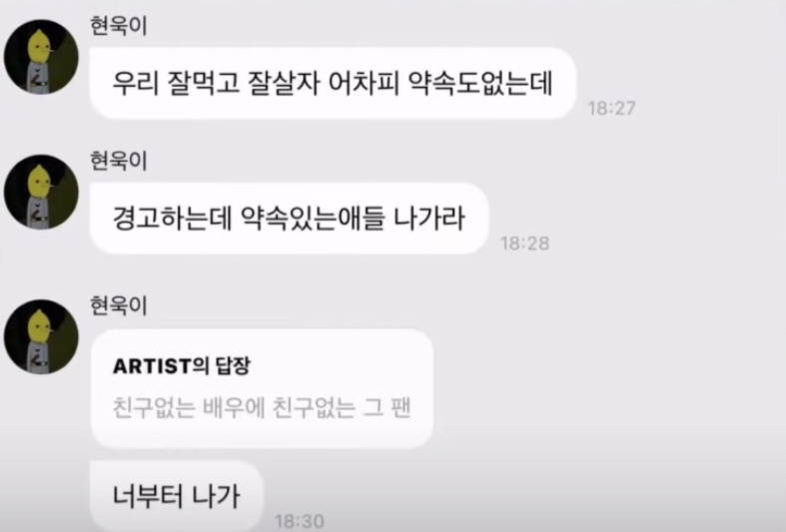Jump to quoted message 친구없는 배우에 친구없는 그 팬
786x532 pixels.
click(262, 408)
